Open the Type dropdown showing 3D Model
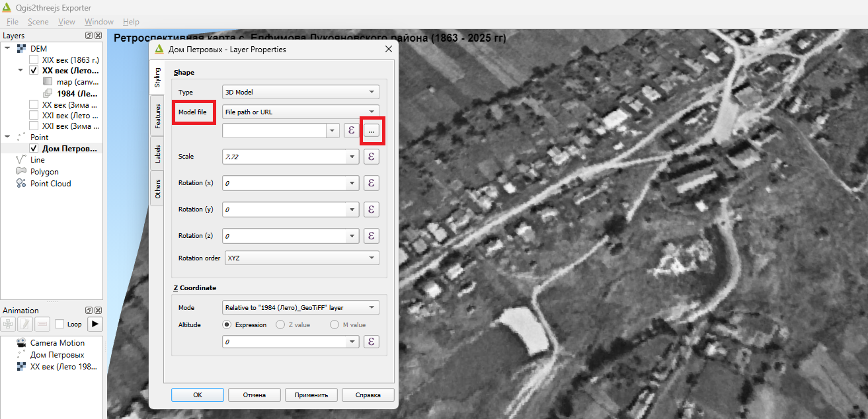Screen dimensions: 868x419 pyautogui.click(x=301, y=92)
